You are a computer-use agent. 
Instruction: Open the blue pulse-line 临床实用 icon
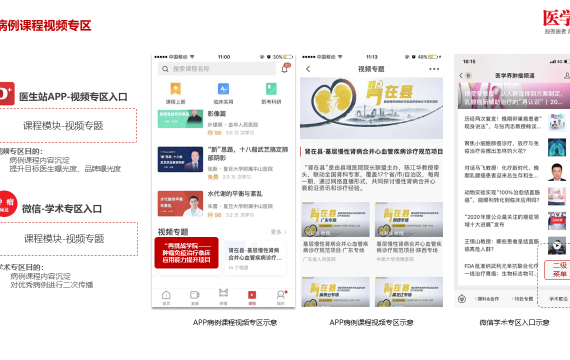(x=223, y=89)
